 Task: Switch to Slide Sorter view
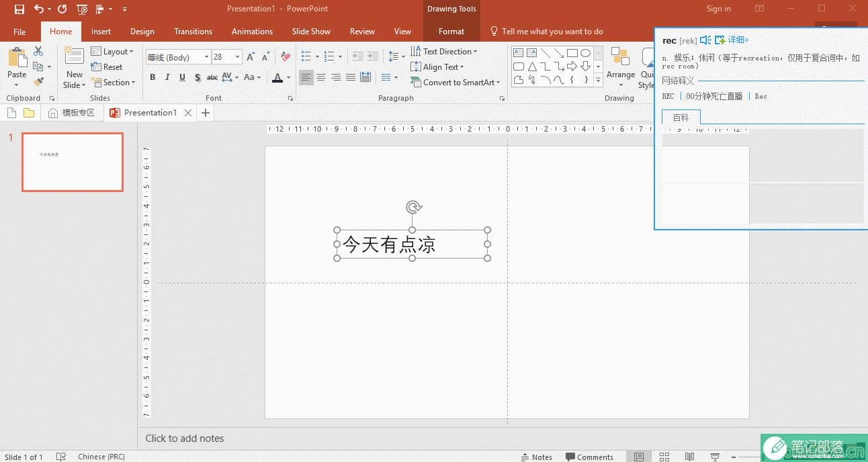(x=664, y=457)
